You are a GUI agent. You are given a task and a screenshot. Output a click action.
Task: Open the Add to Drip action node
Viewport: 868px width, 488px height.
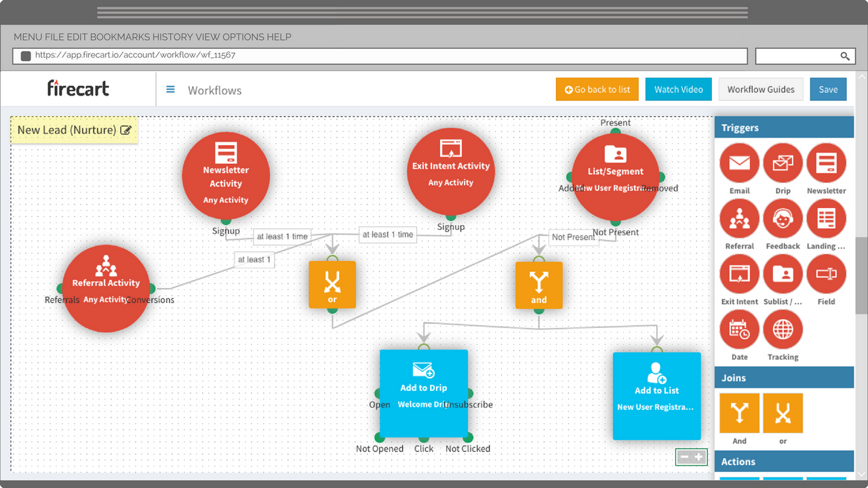pos(424,394)
